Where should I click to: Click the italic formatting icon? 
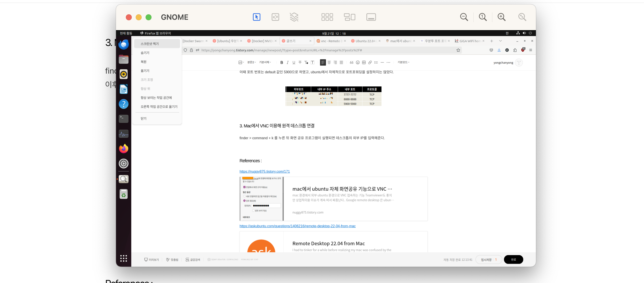[x=287, y=62]
